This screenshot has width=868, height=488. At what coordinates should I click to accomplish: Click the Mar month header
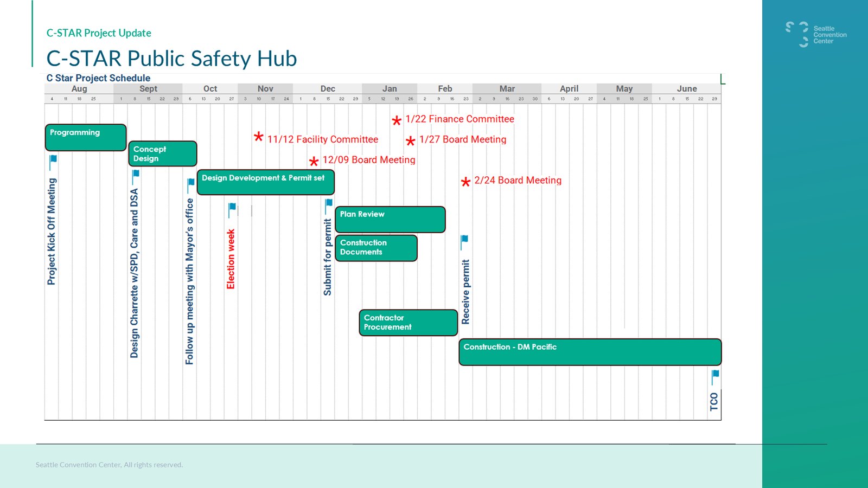[x=507, y=88]
